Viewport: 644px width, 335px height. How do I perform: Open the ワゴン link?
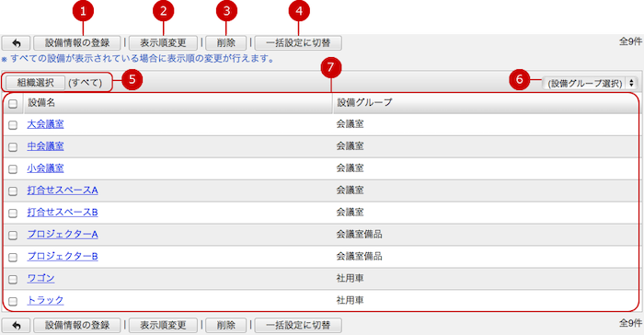point(40,278)
